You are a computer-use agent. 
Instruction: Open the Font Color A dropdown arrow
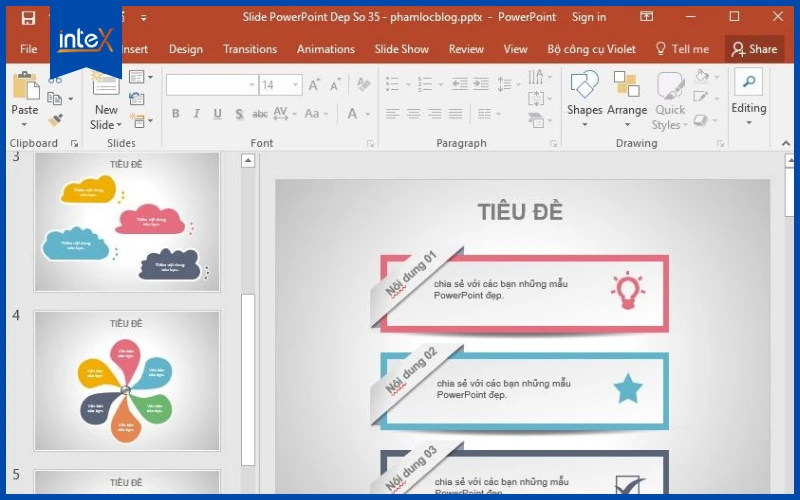pos(367,114)
